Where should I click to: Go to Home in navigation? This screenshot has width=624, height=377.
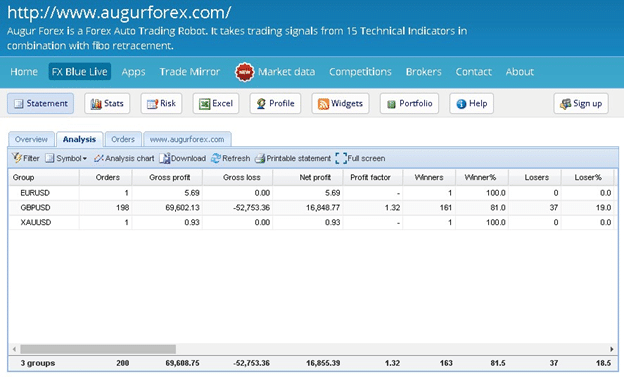pyautogui.click(x=24, y=72)
